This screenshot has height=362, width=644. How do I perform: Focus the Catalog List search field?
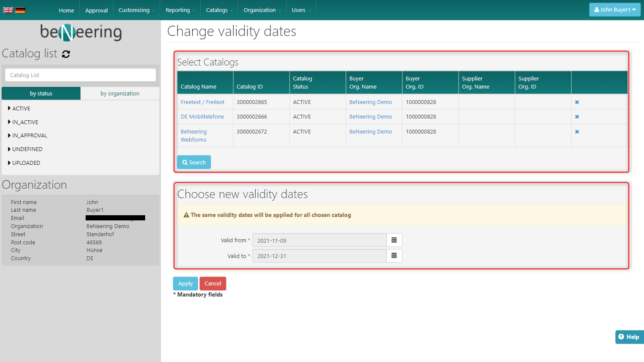[x=80, y=75]
